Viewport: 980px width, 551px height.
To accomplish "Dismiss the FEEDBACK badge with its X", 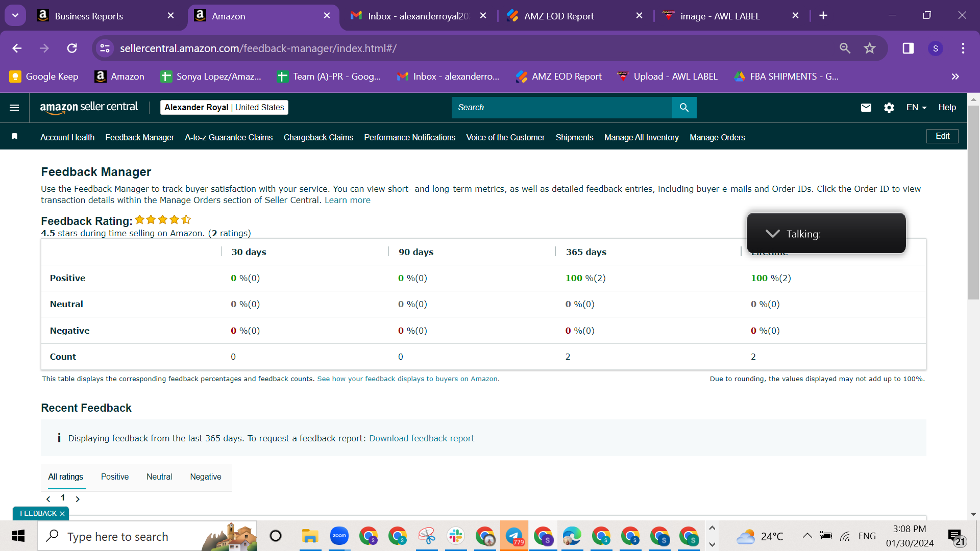I will coord(62,514).
